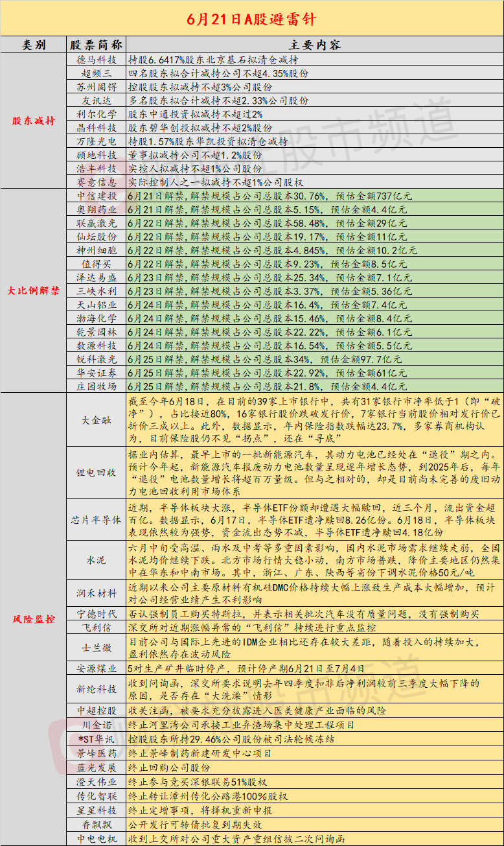
Task: Click the 预估金额737亿元 unlock row
Action: (x=316, y=196)
